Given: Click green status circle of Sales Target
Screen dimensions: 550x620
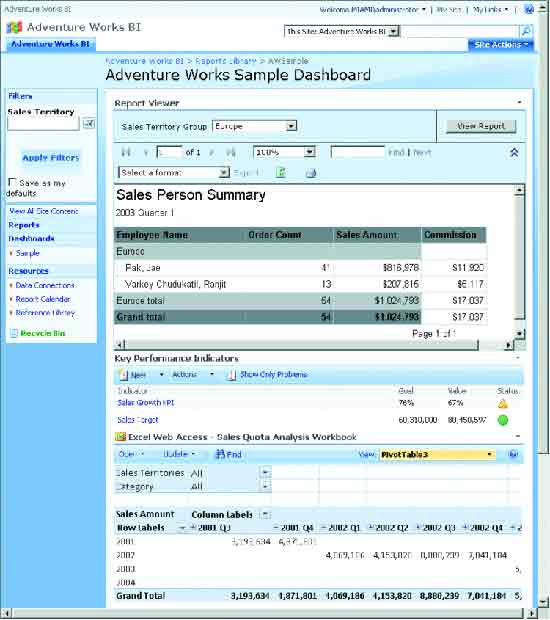Looking at the screenshot, I should [503, 420].
